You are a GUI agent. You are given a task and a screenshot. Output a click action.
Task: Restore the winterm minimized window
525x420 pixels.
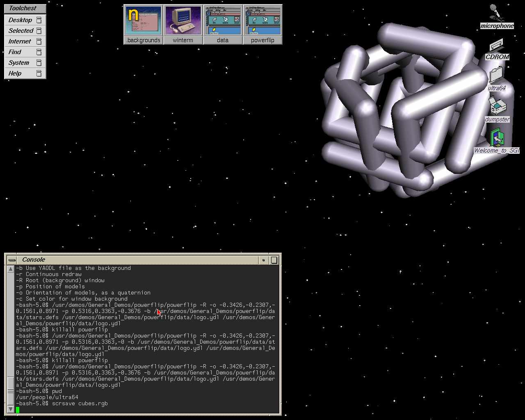click(x=183, y=25)
